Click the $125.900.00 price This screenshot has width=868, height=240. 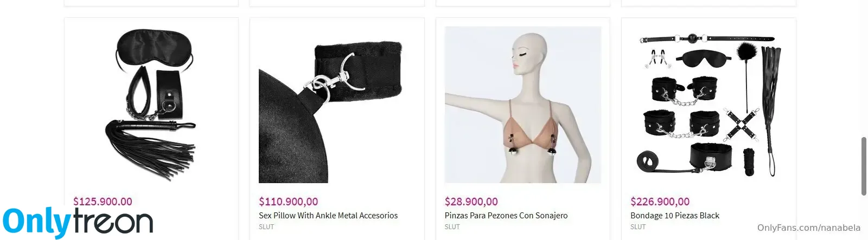[103, 202]
